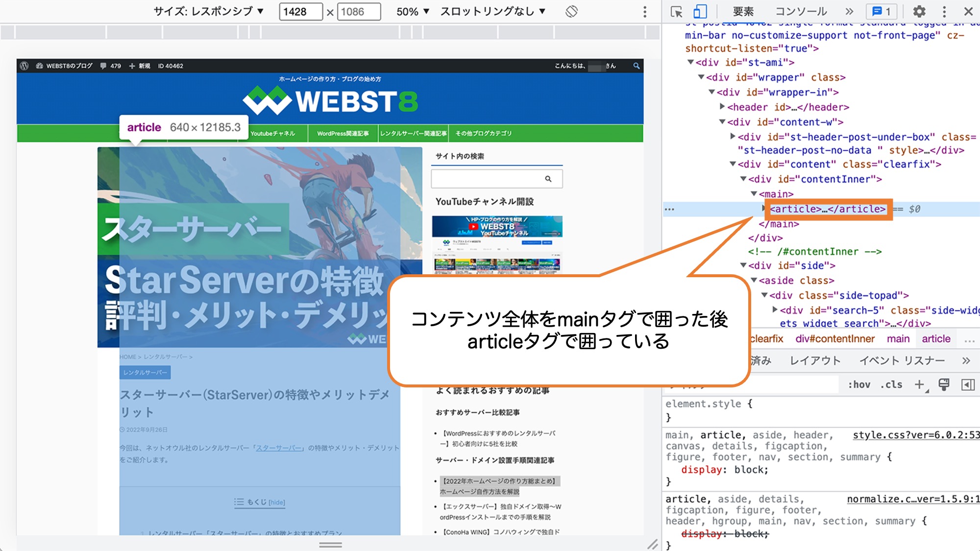
Task: Collapse the div id="st-ami" node
Action: [690, 62]
